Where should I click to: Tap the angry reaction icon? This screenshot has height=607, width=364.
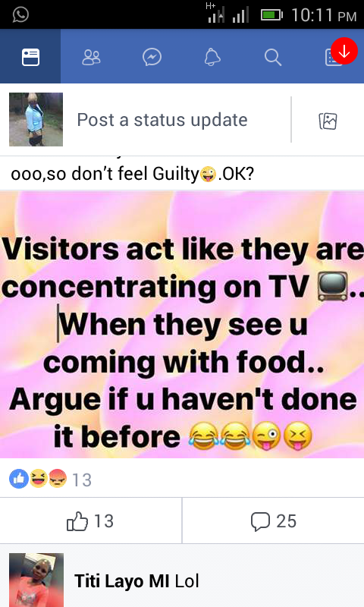pos(57,479)
